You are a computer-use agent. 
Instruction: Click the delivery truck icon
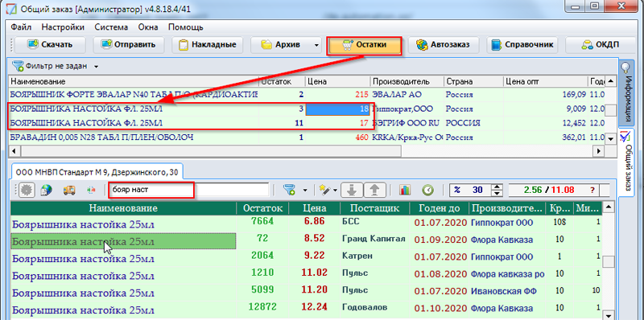[68, 191]
